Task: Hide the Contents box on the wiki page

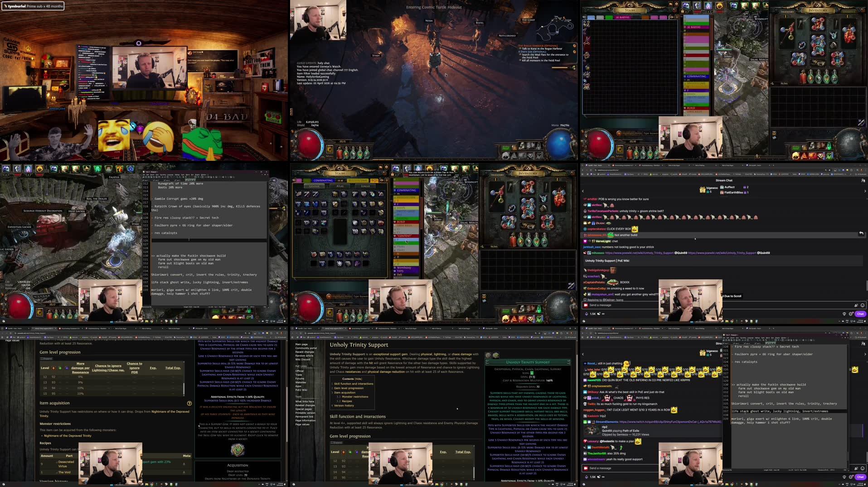Action: (358, 379)
